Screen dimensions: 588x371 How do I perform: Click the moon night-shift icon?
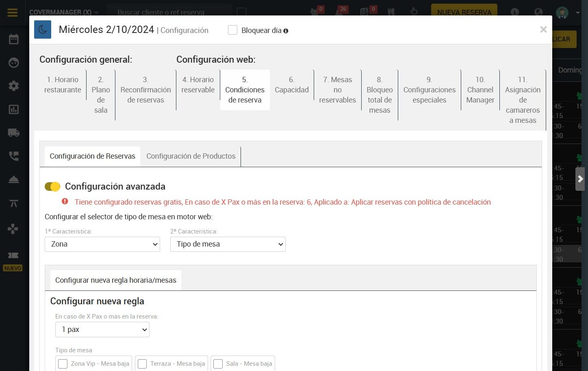pos(43,30)
